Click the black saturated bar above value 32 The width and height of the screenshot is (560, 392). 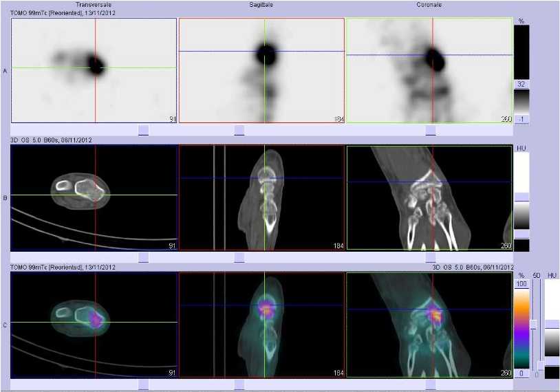click(521, 52)
